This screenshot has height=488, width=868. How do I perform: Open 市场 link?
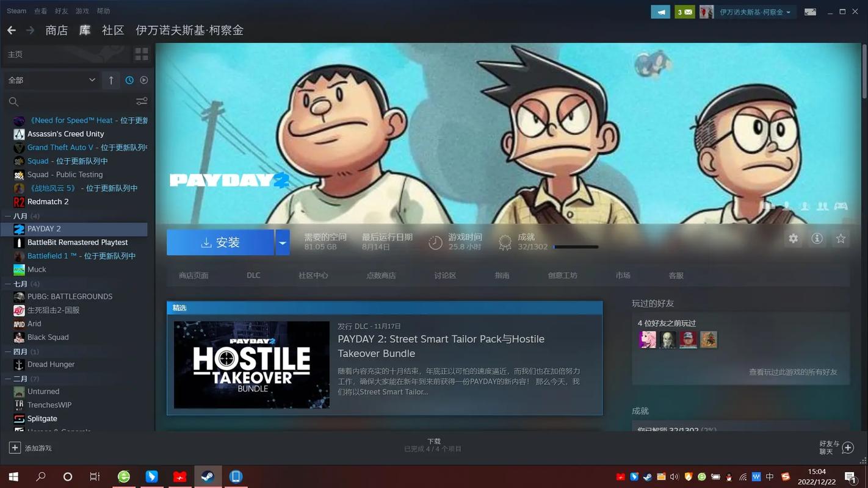pyautogui.click(x=623, y=276)
